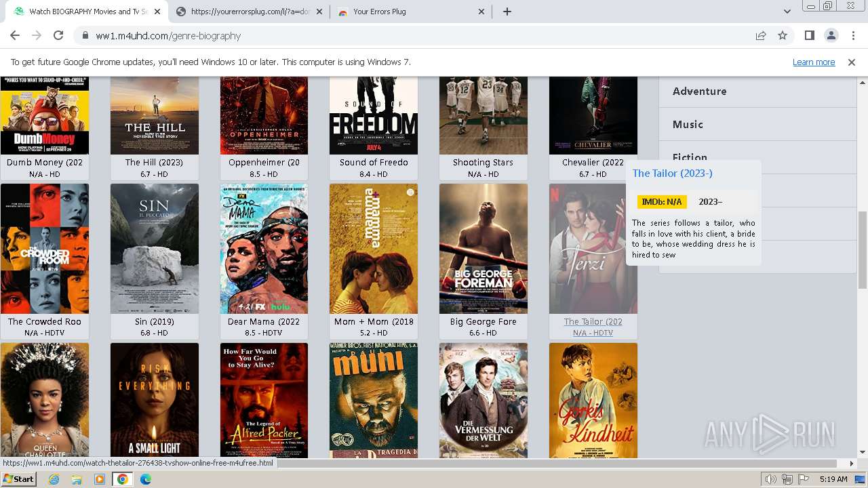Click The Tailor (2023-) tooltip heading
868x488 pixels.
point(672,174)
